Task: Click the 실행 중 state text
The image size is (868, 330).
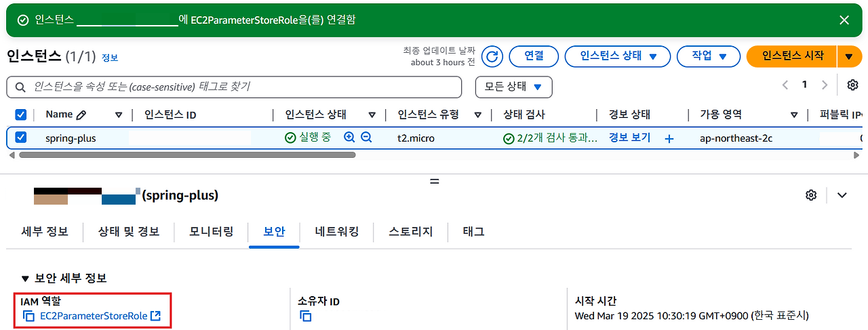Action: (315, 138)
